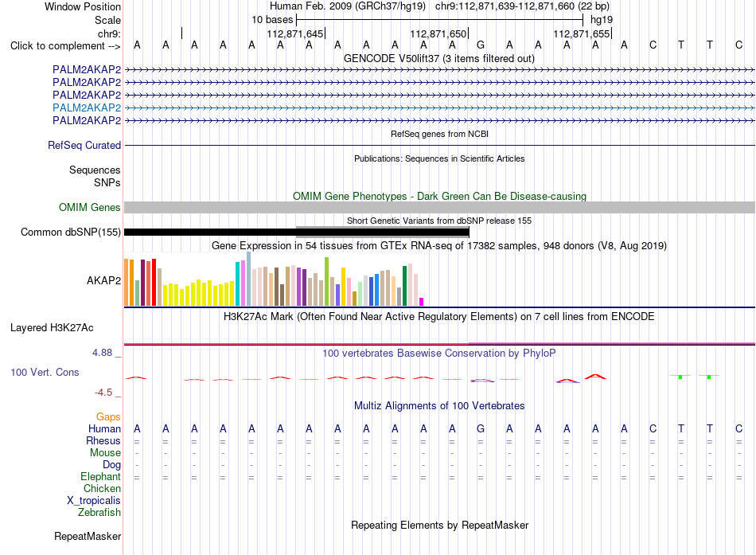Click the hg19 scale label
The width and height of the screenshot is (756, 555).
click(x=602, y=20)
